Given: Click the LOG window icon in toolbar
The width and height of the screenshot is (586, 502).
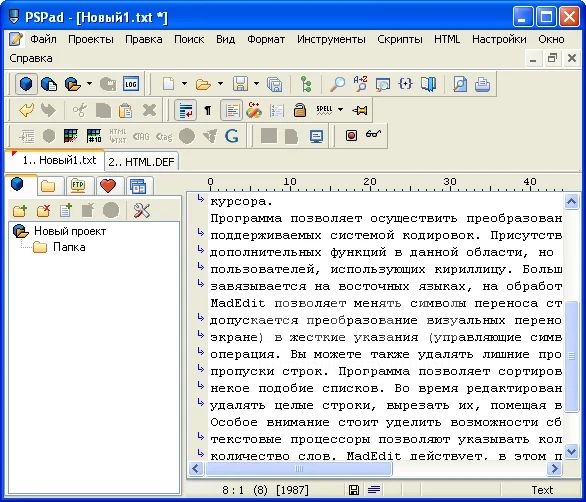Looking at the screenshot, I should [x=130, y=84].
